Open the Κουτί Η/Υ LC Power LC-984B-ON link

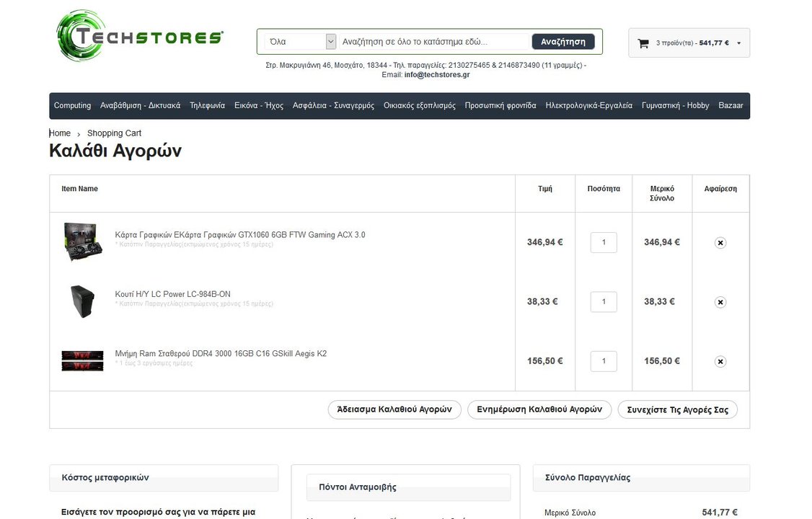pyautogui.click(x=172, y=294)
